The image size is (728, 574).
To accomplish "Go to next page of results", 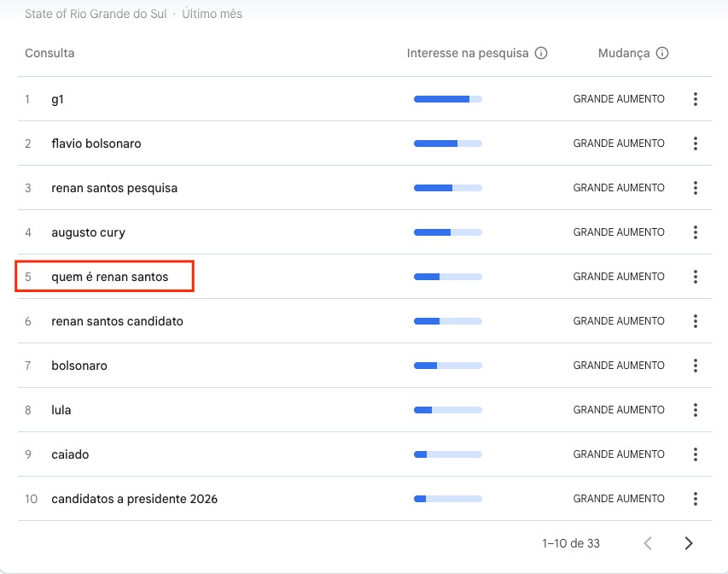I will point(689,543).
